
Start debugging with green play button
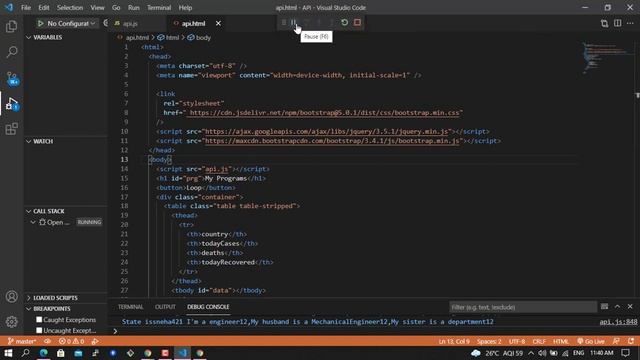[40, 24]
